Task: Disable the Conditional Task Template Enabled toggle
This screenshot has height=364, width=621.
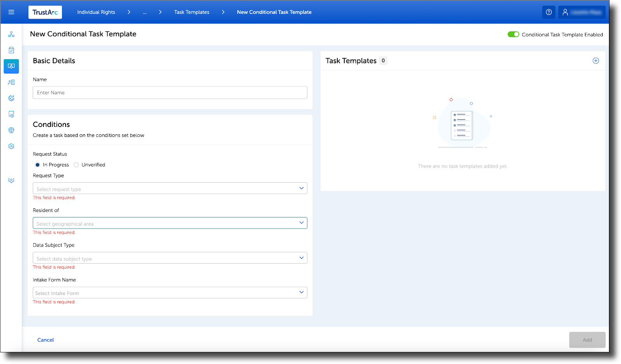Action: (x=513, y=34)
